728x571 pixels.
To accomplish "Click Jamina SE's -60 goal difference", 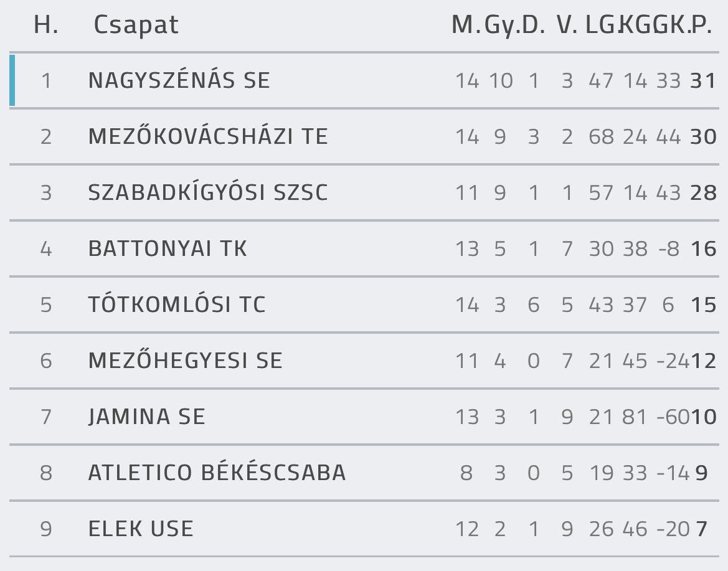I will tap(673, 417).
